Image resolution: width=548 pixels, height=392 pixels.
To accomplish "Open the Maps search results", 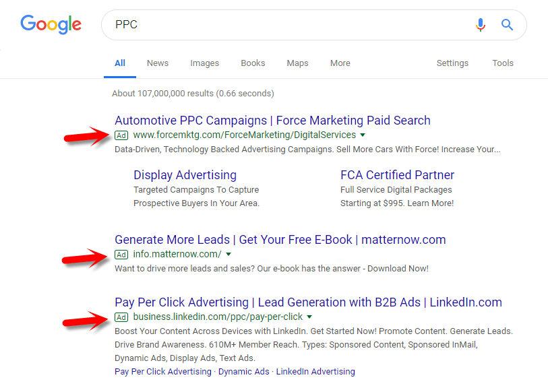I will 297,63.
